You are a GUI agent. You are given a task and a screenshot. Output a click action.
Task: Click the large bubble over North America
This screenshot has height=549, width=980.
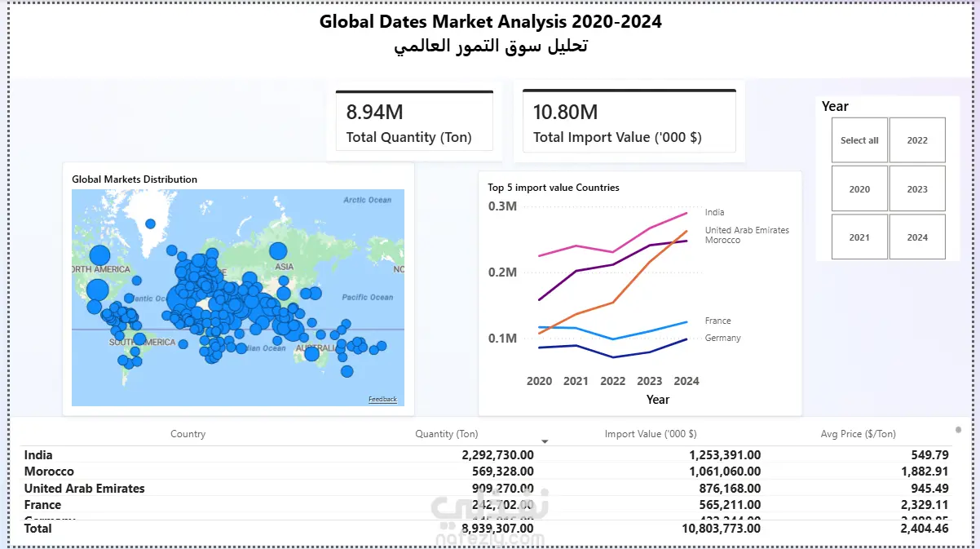click(x=97, y=290)
